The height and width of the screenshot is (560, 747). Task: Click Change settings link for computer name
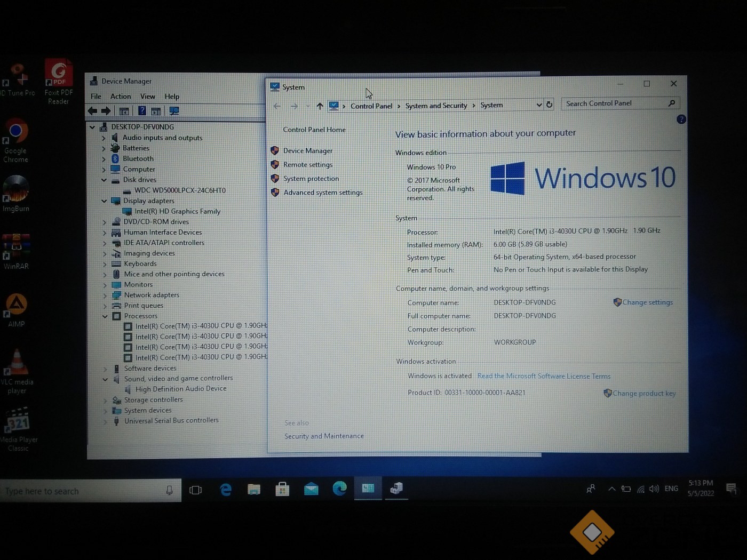(x=648, y=302)
